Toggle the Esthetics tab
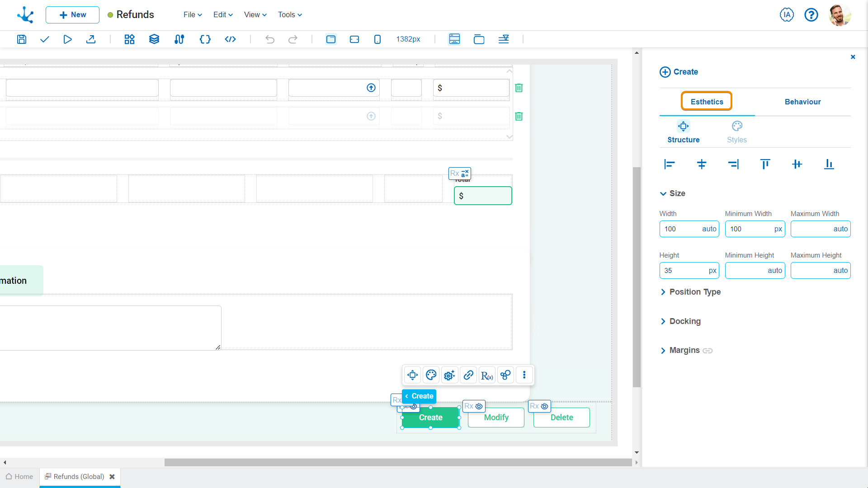The width and height of the screenshot is (868, 488). click(x=707, y=101)
